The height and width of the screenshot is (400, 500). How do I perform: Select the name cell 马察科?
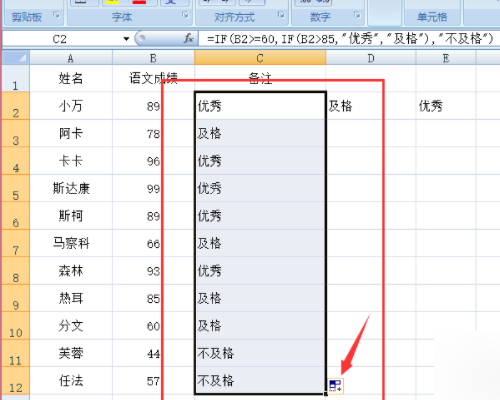pos(71,243)
